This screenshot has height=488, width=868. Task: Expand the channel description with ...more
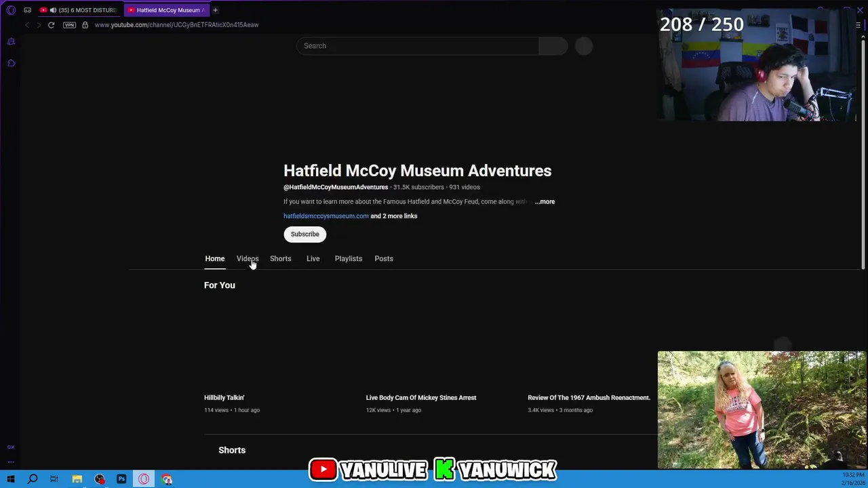tap(545, 202)
